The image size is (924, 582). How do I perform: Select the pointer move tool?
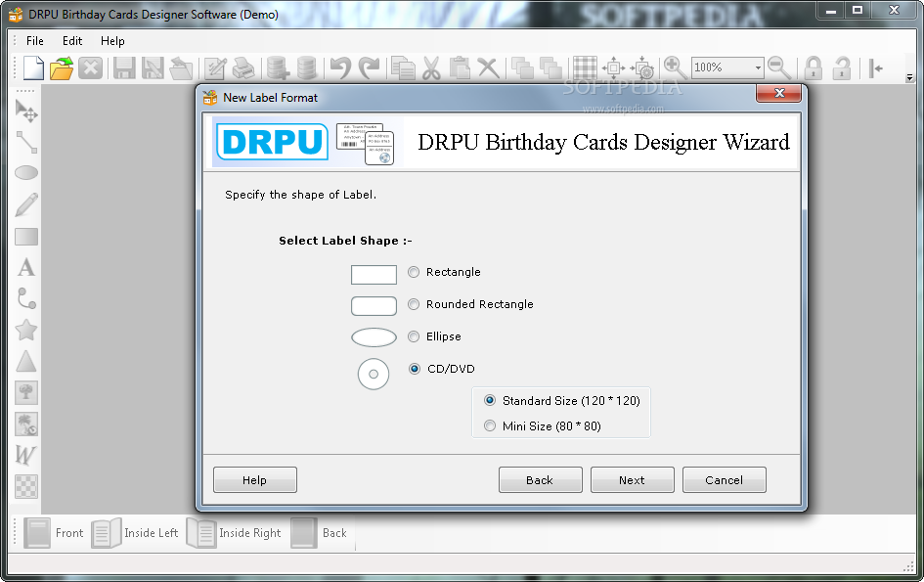26,111
